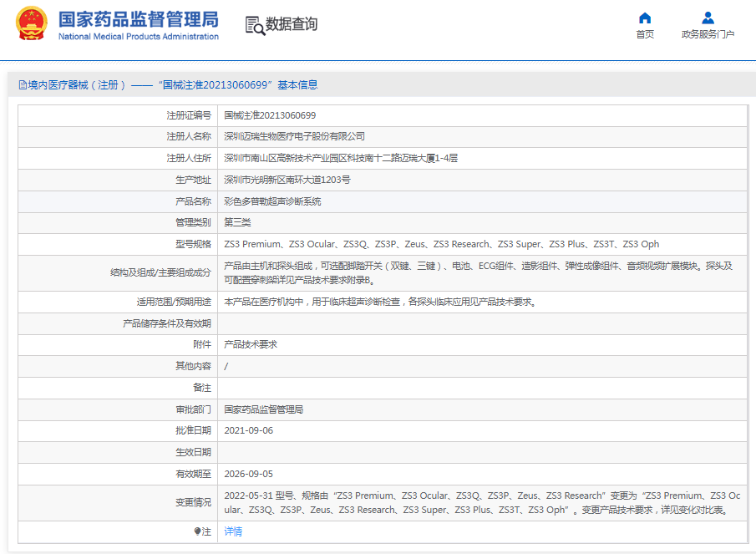Click the 注 bulb icon

coord(197,531)
